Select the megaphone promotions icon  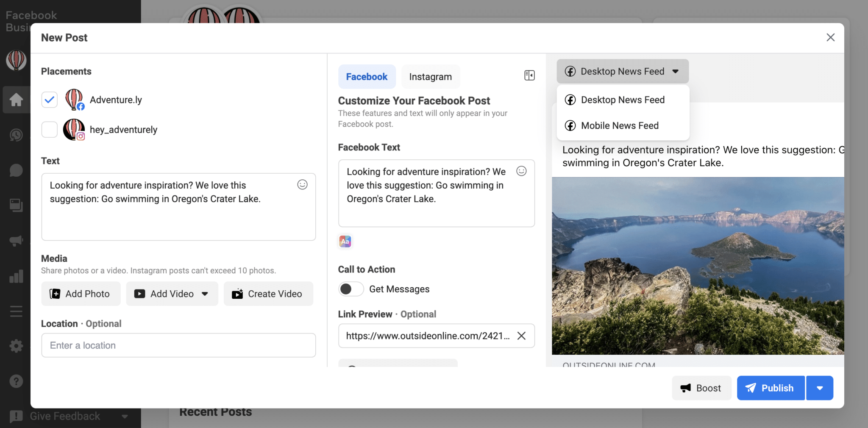tap(16, 240)
